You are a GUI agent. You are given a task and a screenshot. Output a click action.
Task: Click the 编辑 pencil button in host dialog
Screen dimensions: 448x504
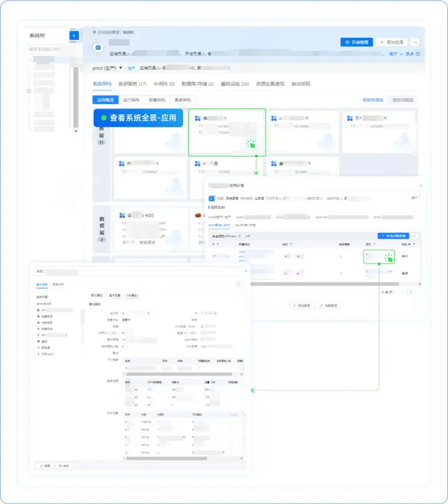click(x=44, y=465)
